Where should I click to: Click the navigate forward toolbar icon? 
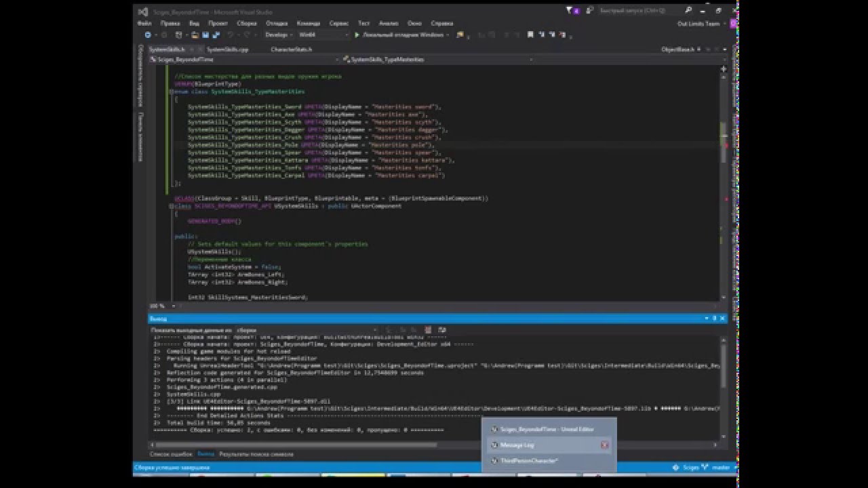pyautogui.click(x=163, y=35)
